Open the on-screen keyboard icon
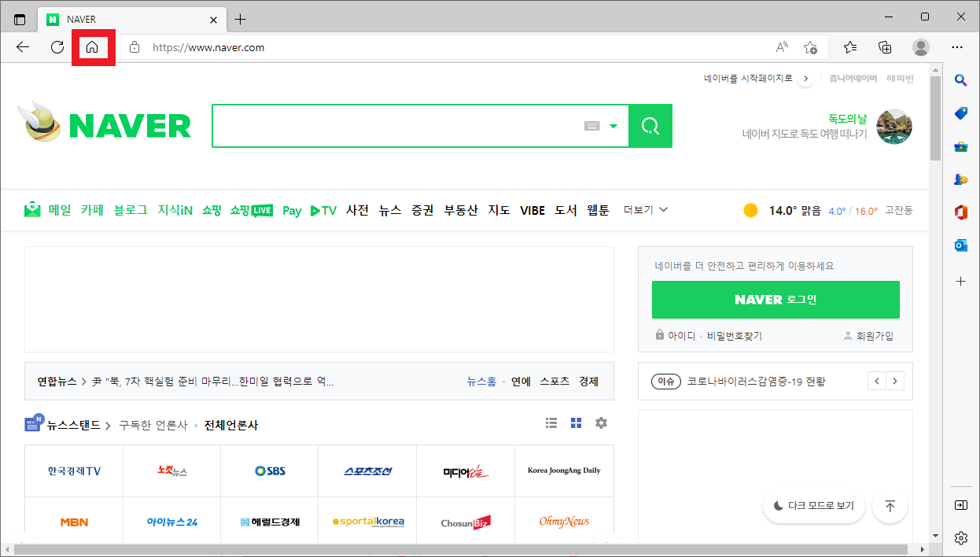980x557 pixels. 592,126
